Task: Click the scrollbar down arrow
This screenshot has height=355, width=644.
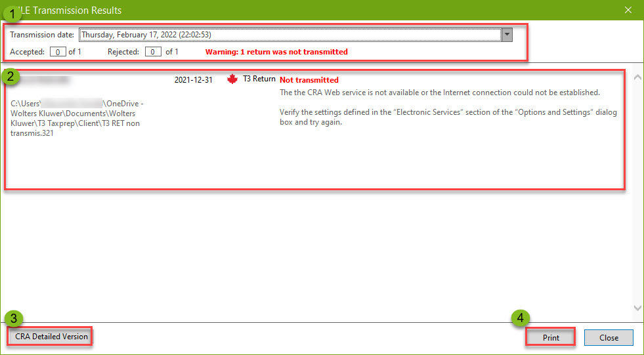Action: (x=636, y=307)
